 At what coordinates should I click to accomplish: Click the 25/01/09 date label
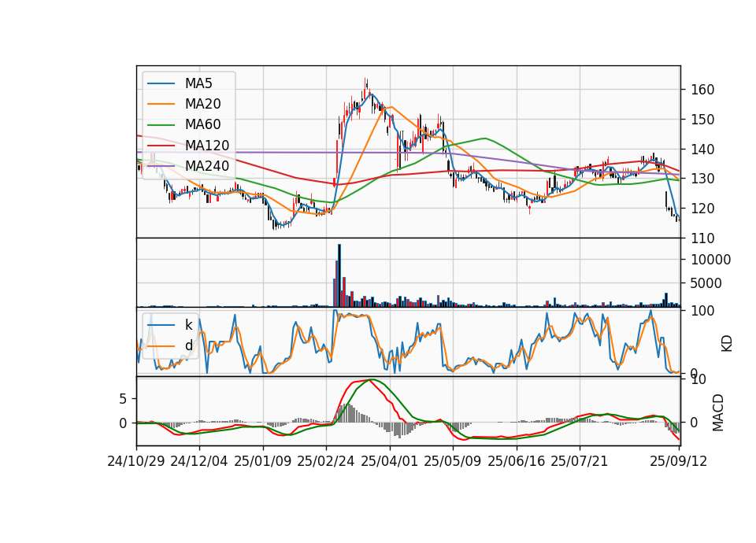(263, 461)
